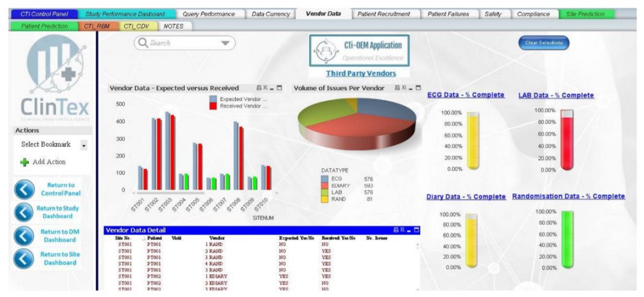Select the Site Prediction tab

point(585,14)
